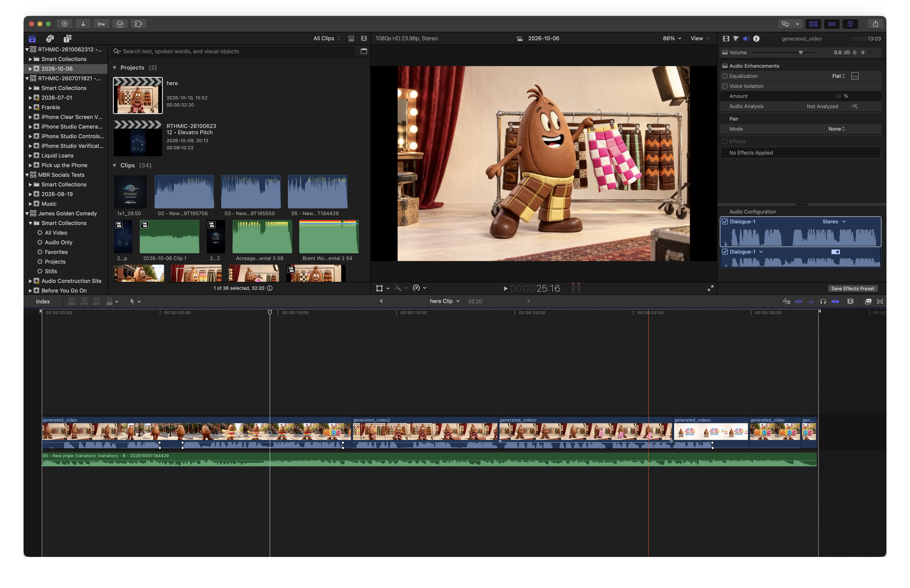
Task: Enable the Equalization checkbox
Action: pos(725,76)
